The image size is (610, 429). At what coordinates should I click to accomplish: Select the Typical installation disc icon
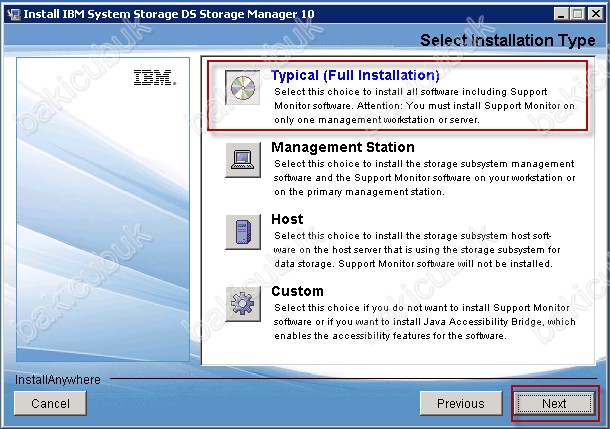pyautogui.click(x=243, y=88)
